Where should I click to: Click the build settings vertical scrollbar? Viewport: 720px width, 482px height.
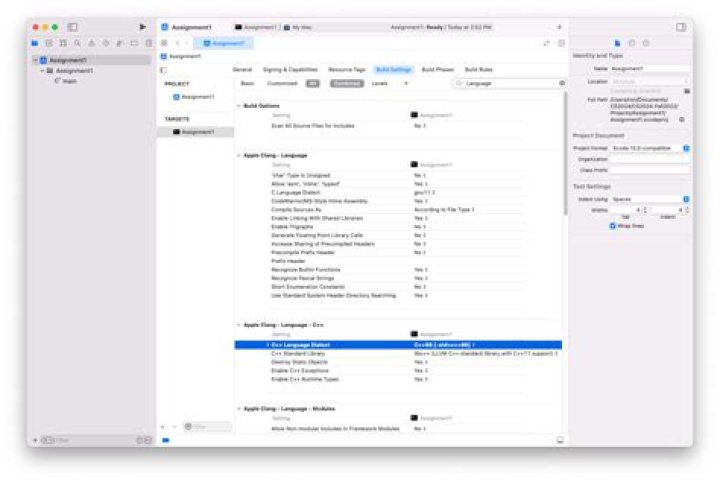pos(565,154)
